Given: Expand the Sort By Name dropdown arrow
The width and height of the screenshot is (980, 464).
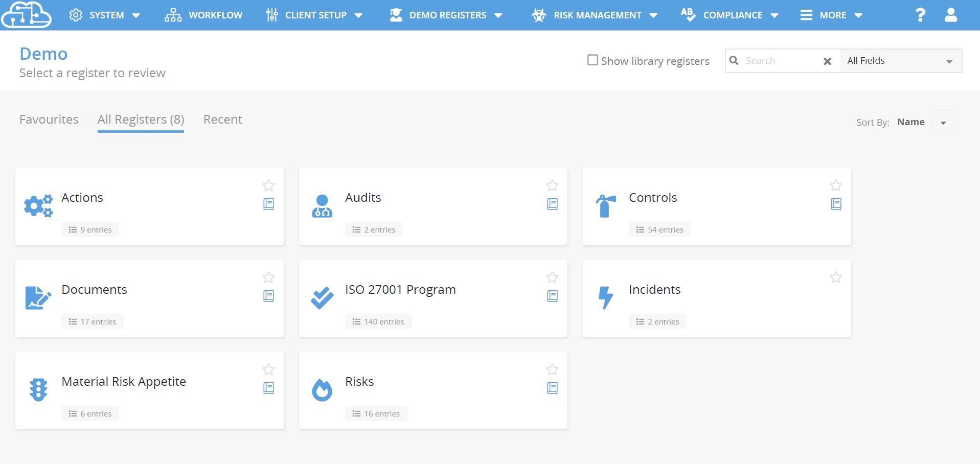Looking at the screenshot, I should [943, 123].
